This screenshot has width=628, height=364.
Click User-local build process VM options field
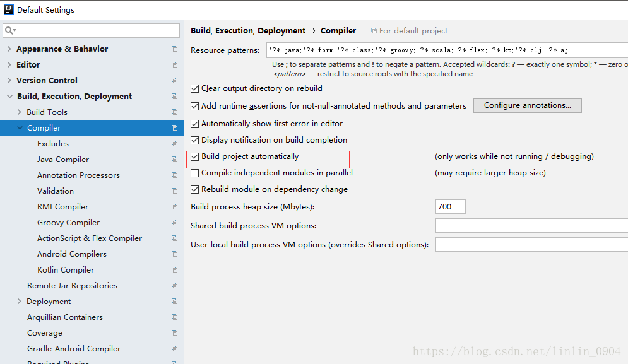pyautogui.click(x=531, y=244)
